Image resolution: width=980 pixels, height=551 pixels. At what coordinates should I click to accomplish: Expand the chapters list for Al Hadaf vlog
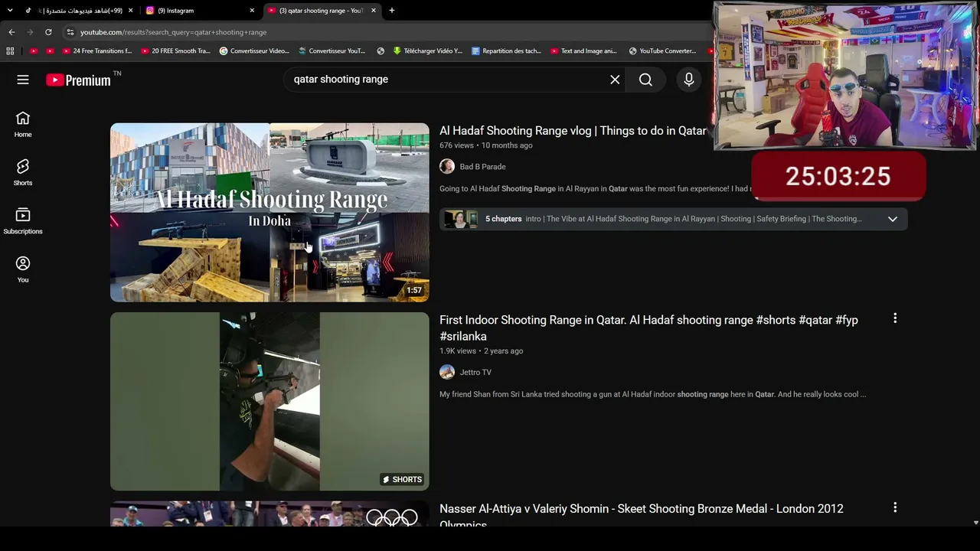click(893, 219)
